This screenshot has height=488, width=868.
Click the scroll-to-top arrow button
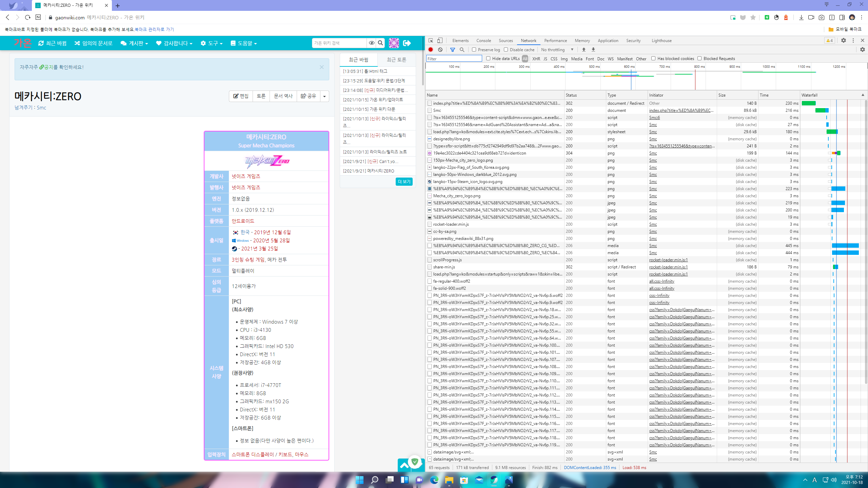405,465
